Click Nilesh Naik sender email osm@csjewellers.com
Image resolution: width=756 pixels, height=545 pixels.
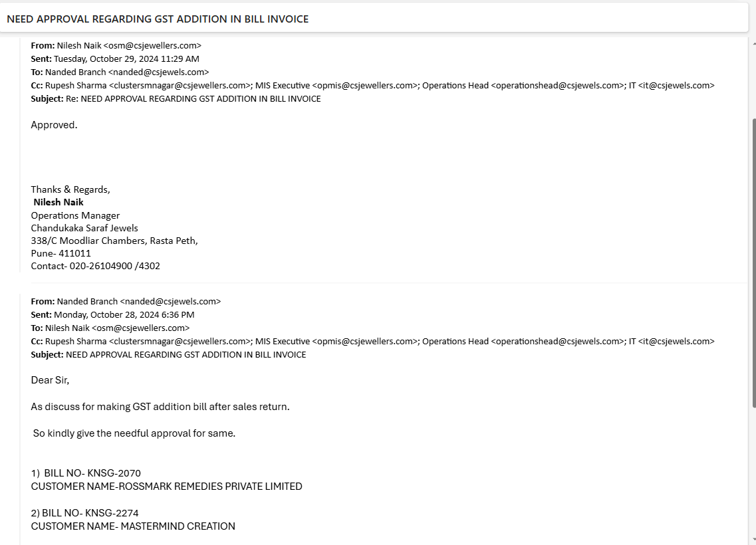point(152,45)
